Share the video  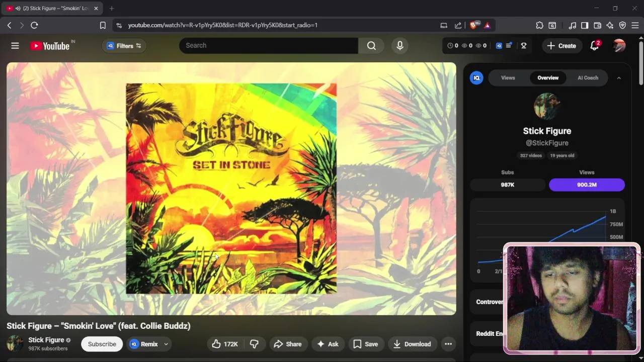[287, 344]
